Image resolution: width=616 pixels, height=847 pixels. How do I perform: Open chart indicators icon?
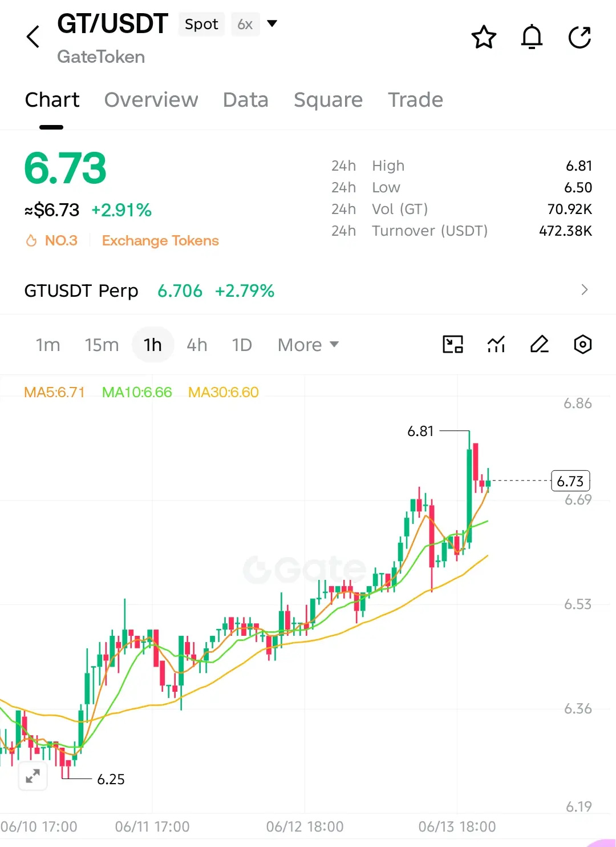pyautogui.click(x=496, y=344)
